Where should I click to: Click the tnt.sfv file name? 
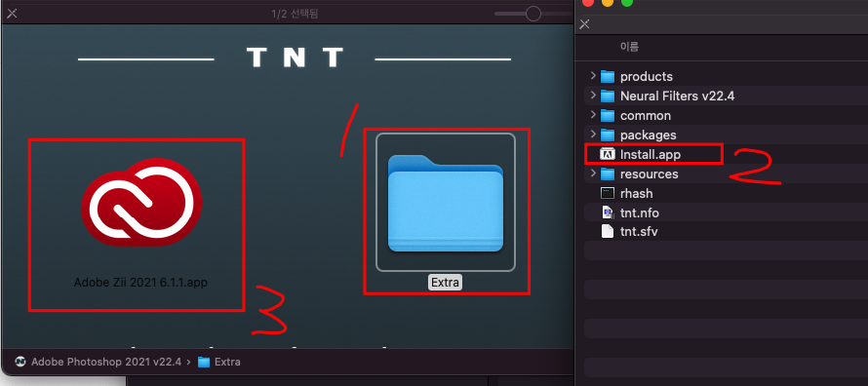(639, 232)
